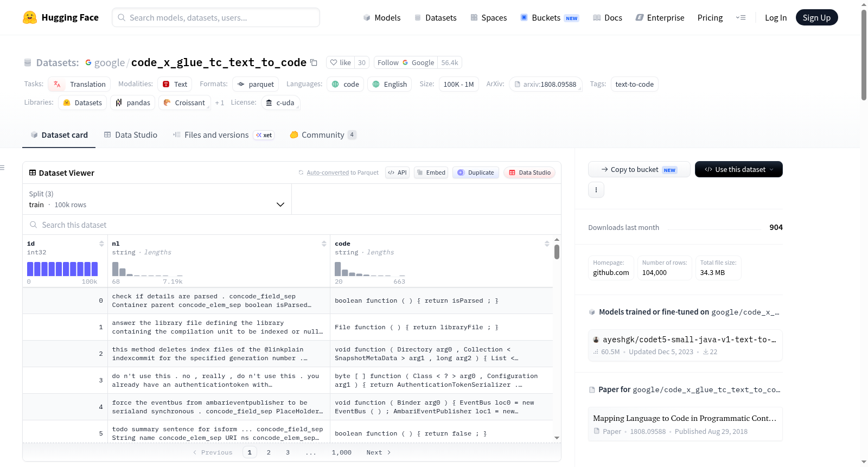Click the Auto-converted to Parquet link

[x=342, y=172]
